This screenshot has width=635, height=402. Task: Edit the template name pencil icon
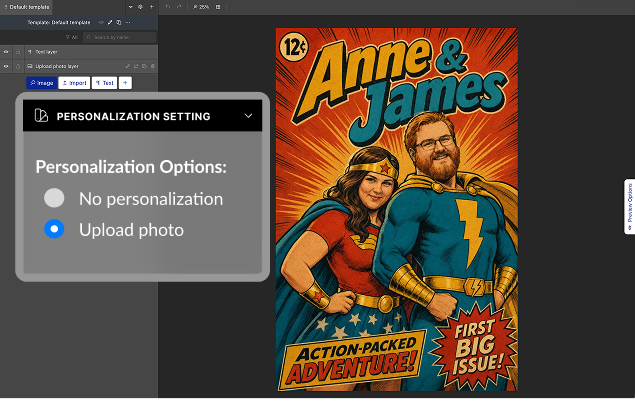click(110, 22)
